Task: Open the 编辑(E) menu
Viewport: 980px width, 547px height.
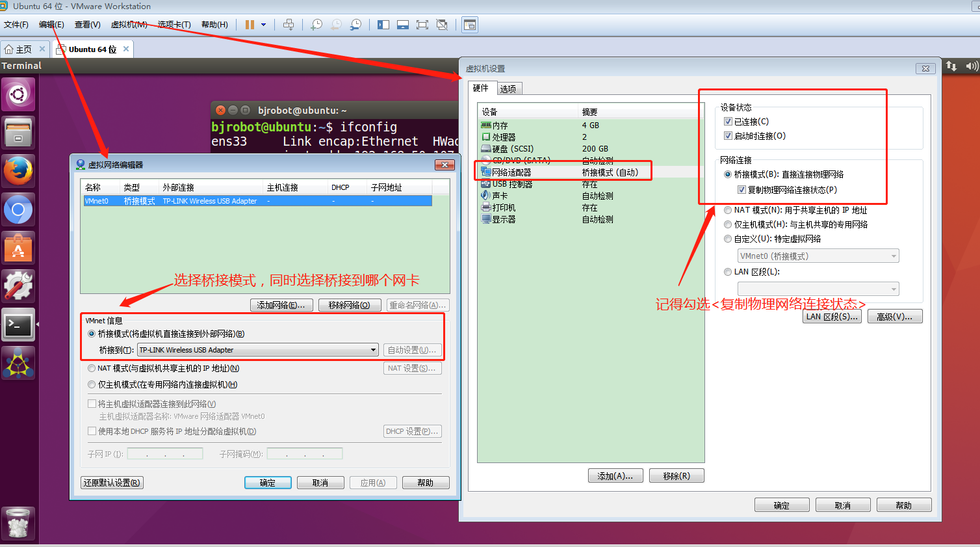Action: pyautogui.click(x=51, y=25)
